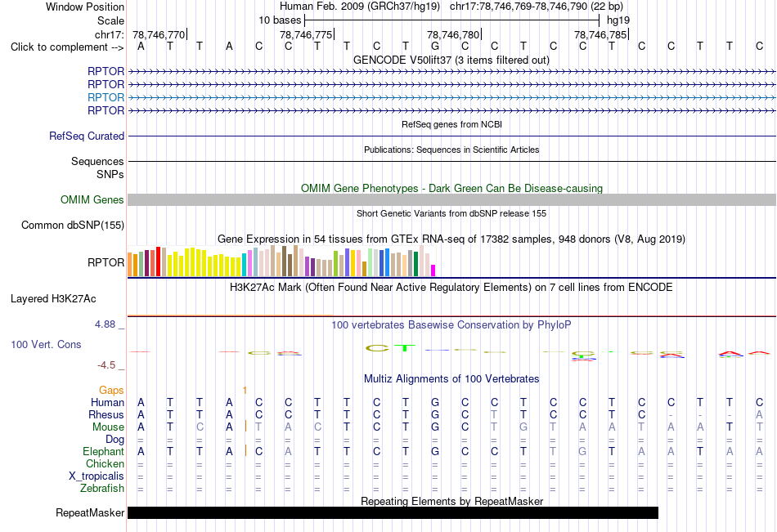Click 'Short Genetic Variants from dbSNP release 155' title
The width and height of the screenshot is (777, 532).
click(451, 213)
